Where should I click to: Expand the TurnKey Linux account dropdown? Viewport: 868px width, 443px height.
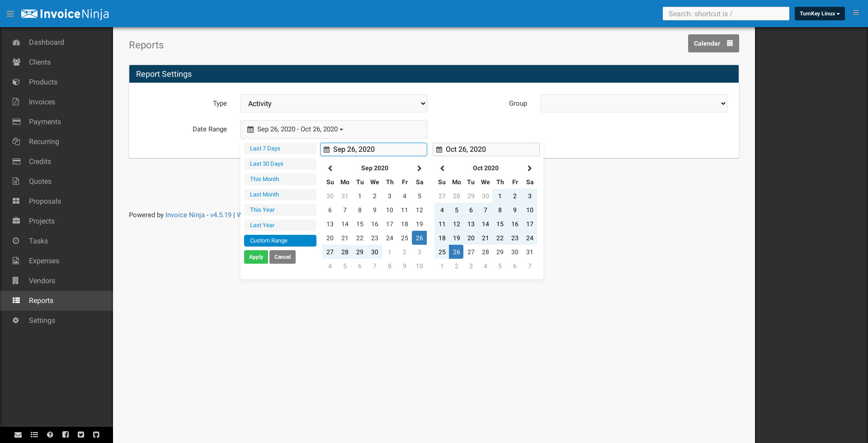(x=819, y=14)
